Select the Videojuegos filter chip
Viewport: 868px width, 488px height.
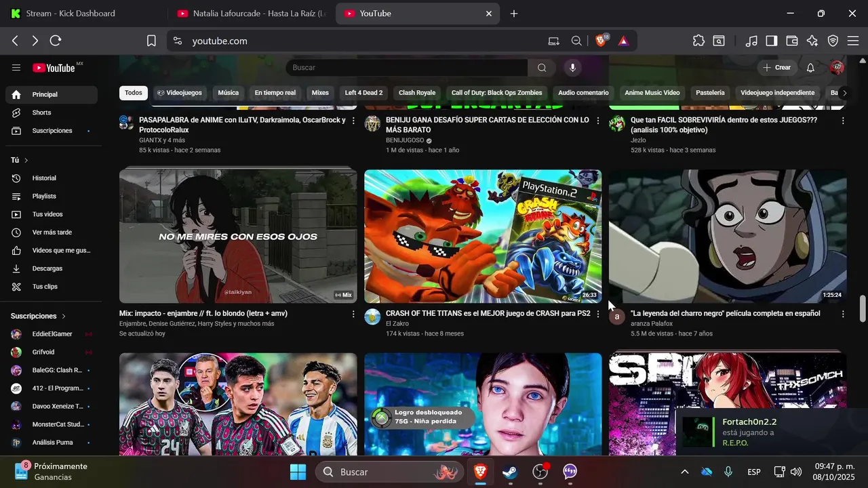(179, 93)
